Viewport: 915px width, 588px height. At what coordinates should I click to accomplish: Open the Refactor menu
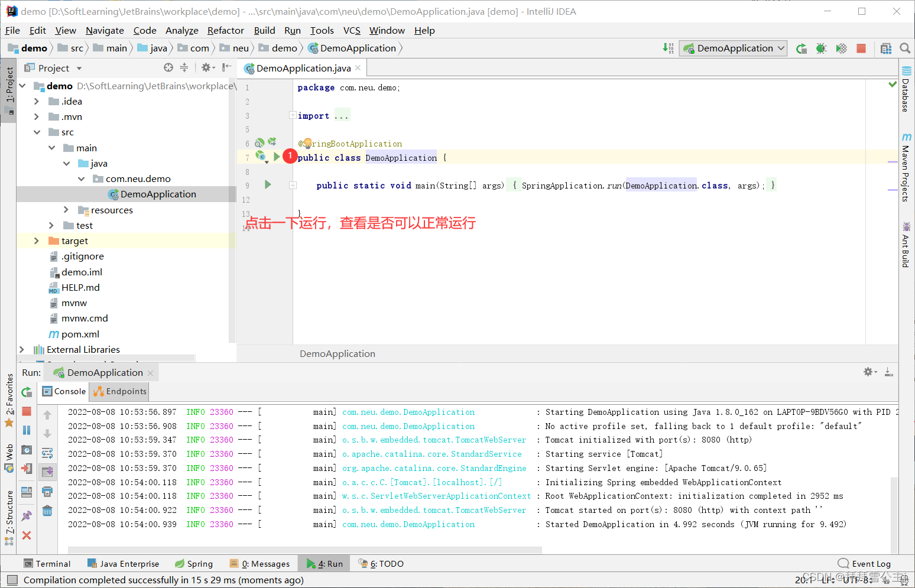(x=225, y=31)
